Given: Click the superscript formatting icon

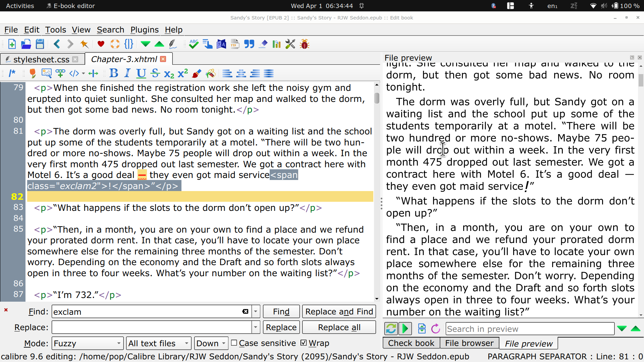Looking at the screenshot, I should [183, 73].
